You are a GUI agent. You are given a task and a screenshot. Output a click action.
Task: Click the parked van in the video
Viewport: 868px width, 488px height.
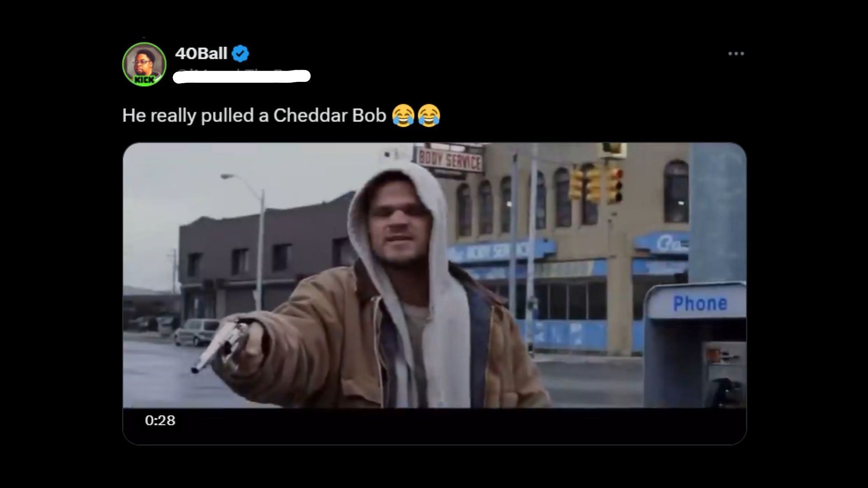click(196, 332)
